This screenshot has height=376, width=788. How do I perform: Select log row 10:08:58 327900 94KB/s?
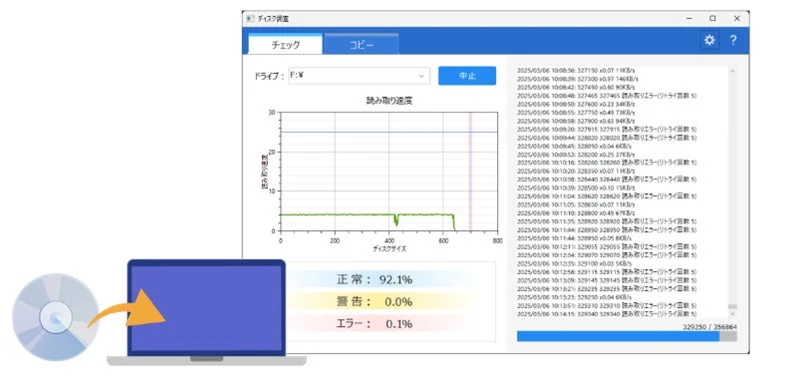pos(576,121)
